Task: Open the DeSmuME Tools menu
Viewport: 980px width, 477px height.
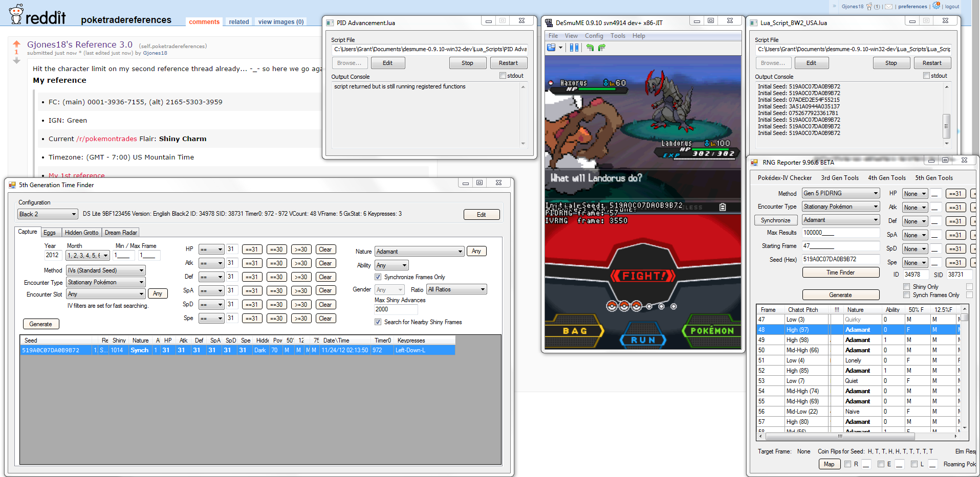Action: pyautogui.click(x=618, y=36)
